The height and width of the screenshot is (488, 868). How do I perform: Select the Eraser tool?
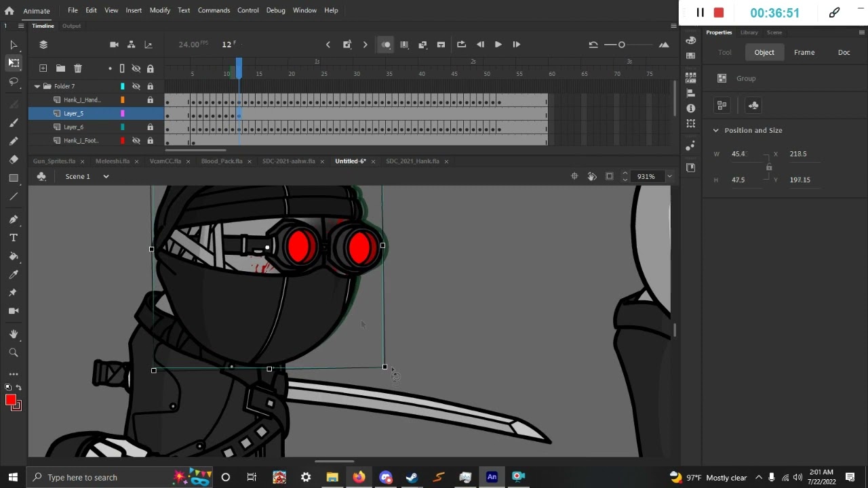tap(14, 159)
